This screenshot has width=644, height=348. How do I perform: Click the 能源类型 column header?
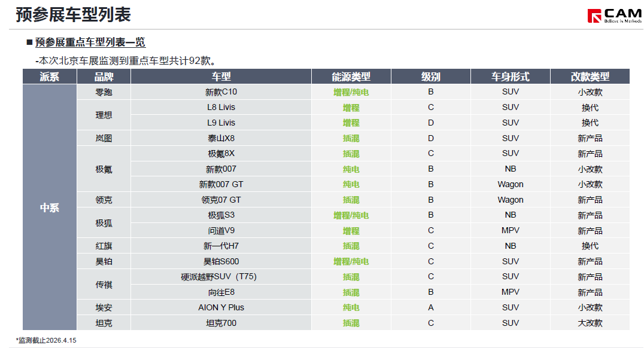[x=351, y=77]
